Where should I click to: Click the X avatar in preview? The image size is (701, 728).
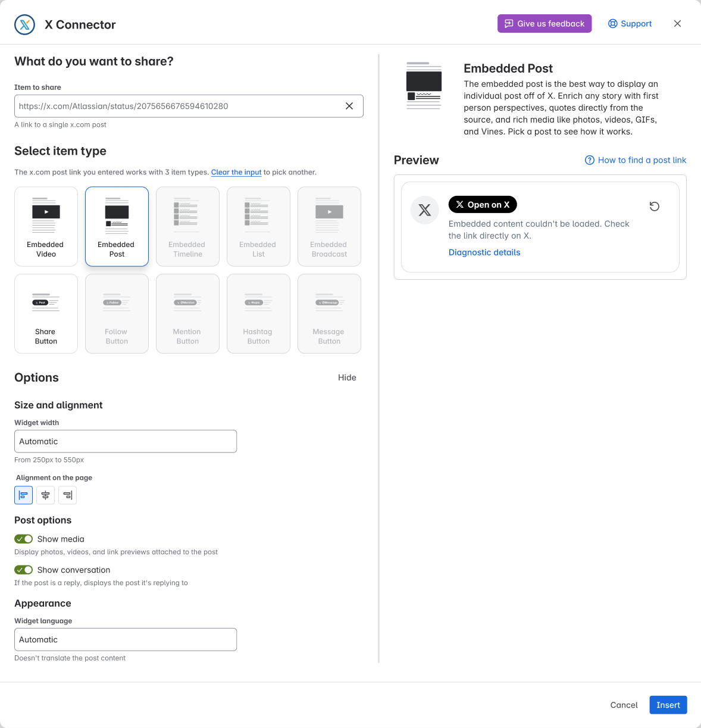click(x=425, y=210)
